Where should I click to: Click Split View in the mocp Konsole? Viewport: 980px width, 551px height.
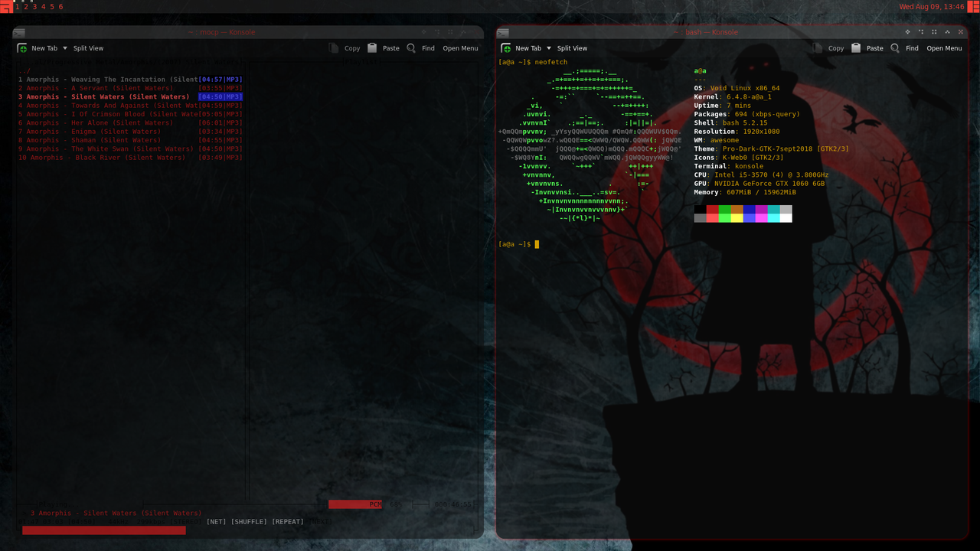[x=88, y=48]
